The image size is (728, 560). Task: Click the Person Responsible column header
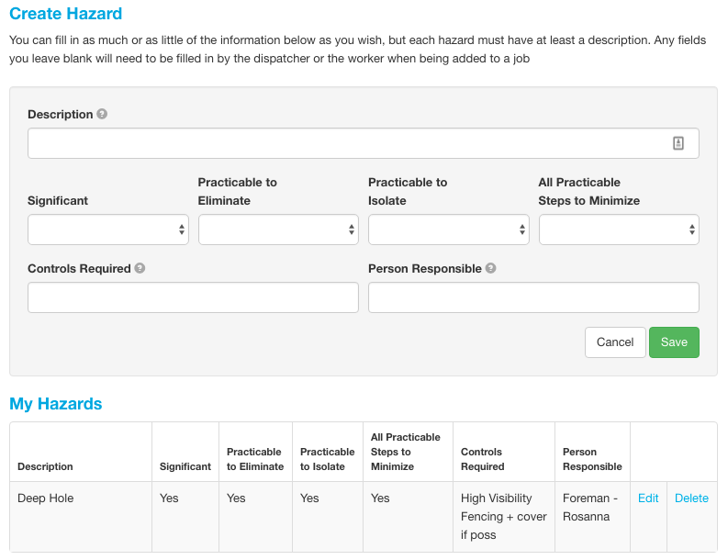click(x=592, y=459)
